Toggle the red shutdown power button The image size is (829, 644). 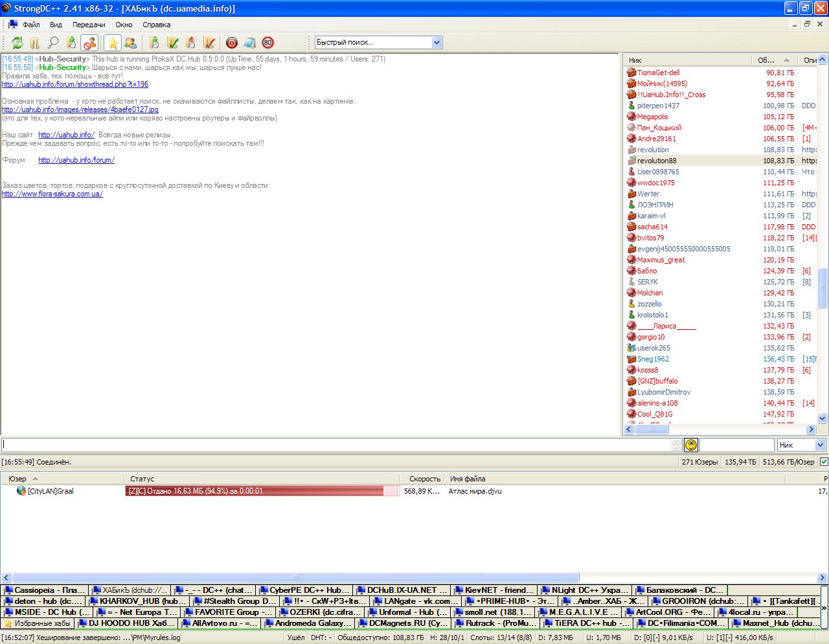tap(232, 43)
